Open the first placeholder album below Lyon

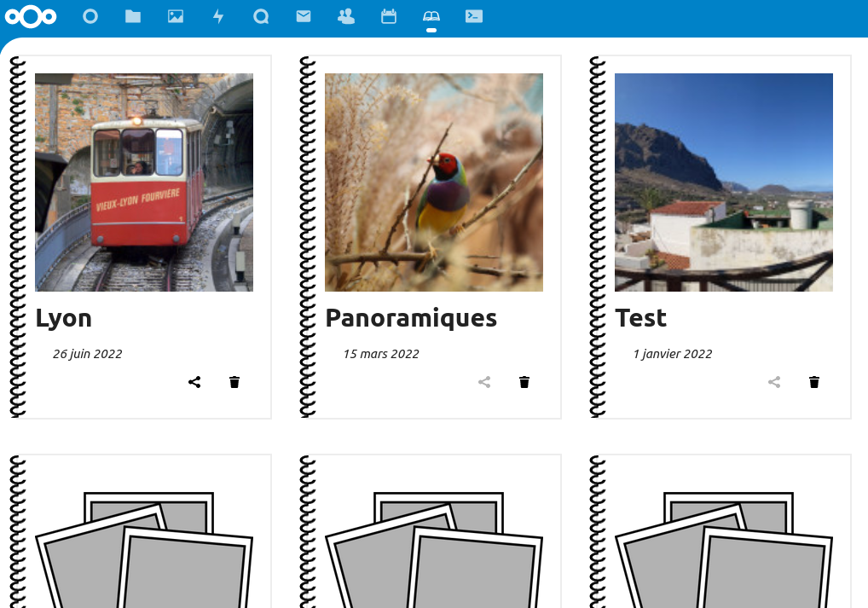(144, 548)
